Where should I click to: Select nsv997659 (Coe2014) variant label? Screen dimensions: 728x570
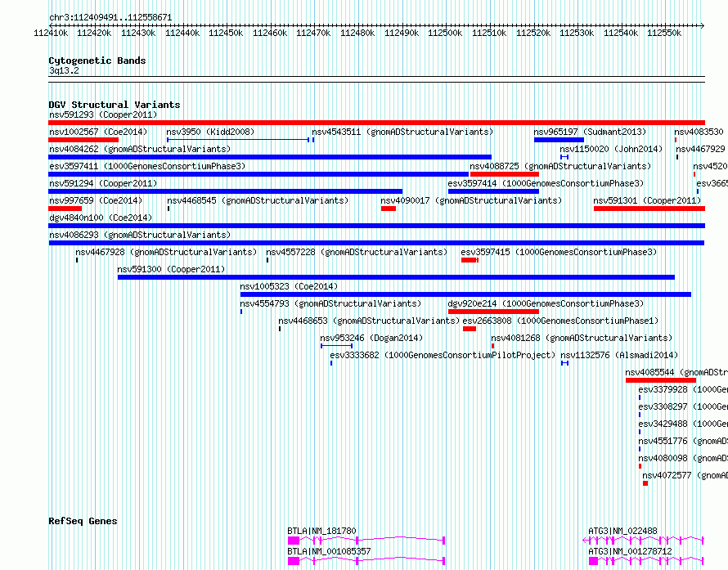(96, 200)
